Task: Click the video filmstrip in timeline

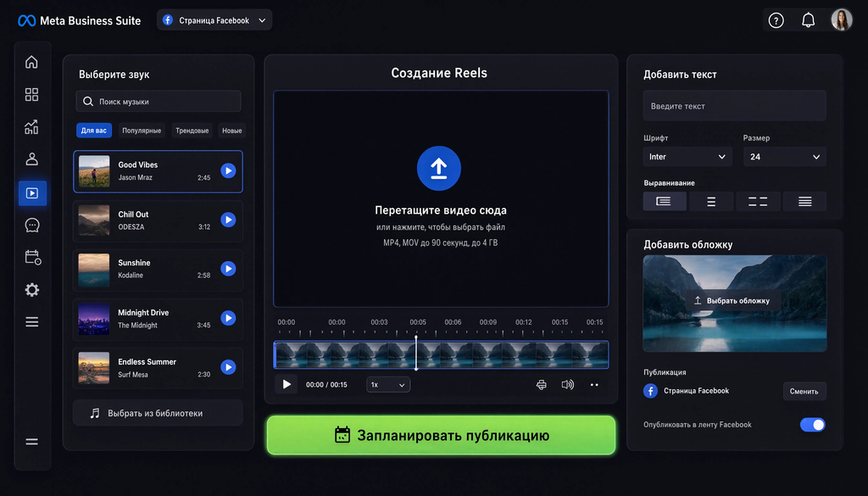Action: point(441,355)
